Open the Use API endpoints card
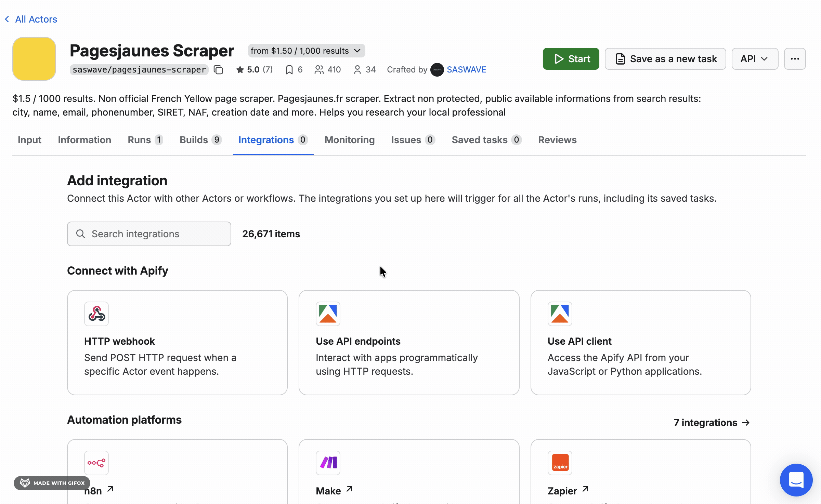 [409, 343]
